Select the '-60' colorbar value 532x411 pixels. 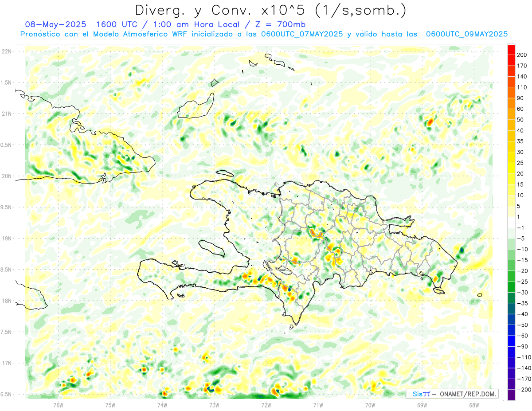pyautogui.click(x=522, y=336)
